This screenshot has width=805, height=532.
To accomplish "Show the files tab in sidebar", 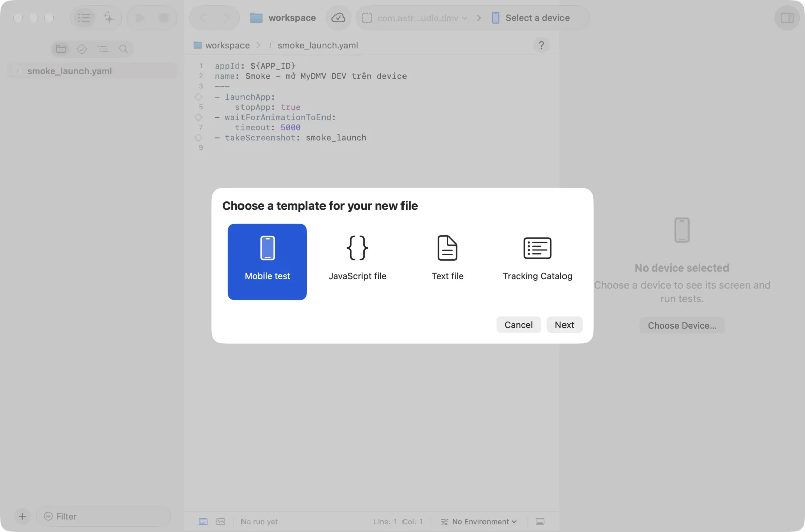I will tap(61, 49).
